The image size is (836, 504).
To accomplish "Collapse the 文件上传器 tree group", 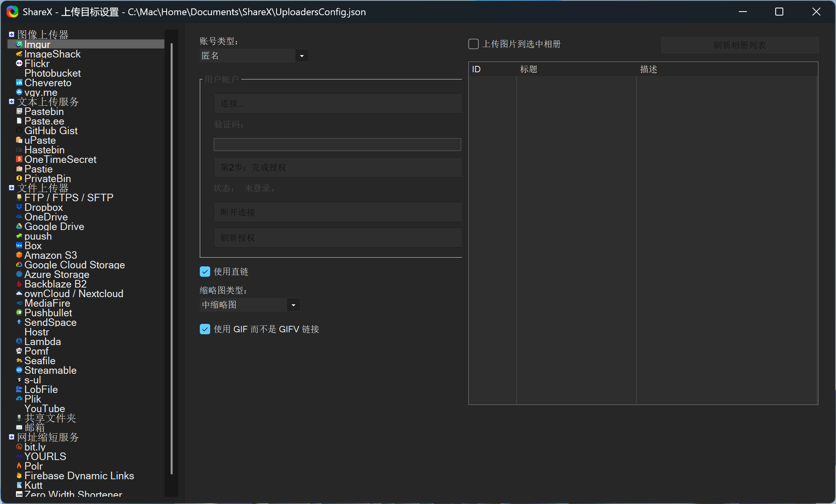I will [12, 188].
